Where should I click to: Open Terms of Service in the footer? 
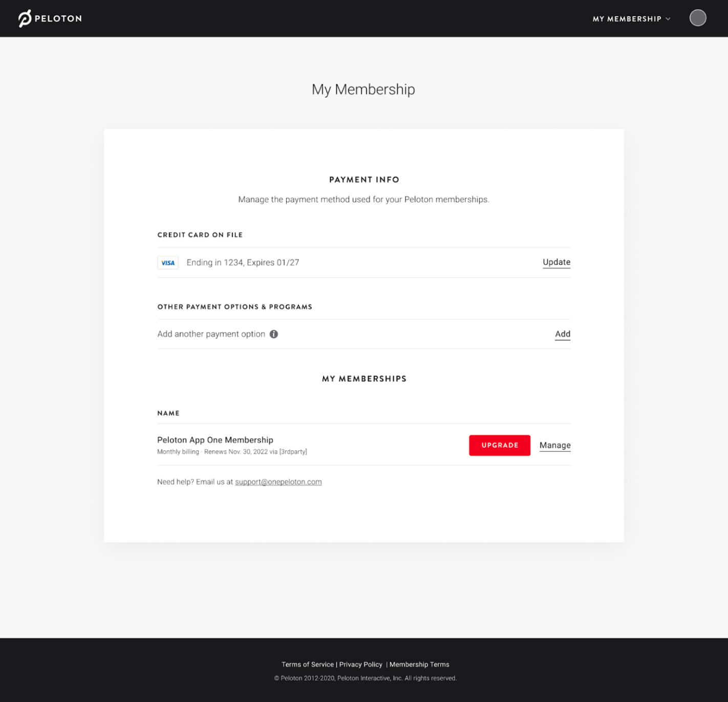tap(307, 664)
